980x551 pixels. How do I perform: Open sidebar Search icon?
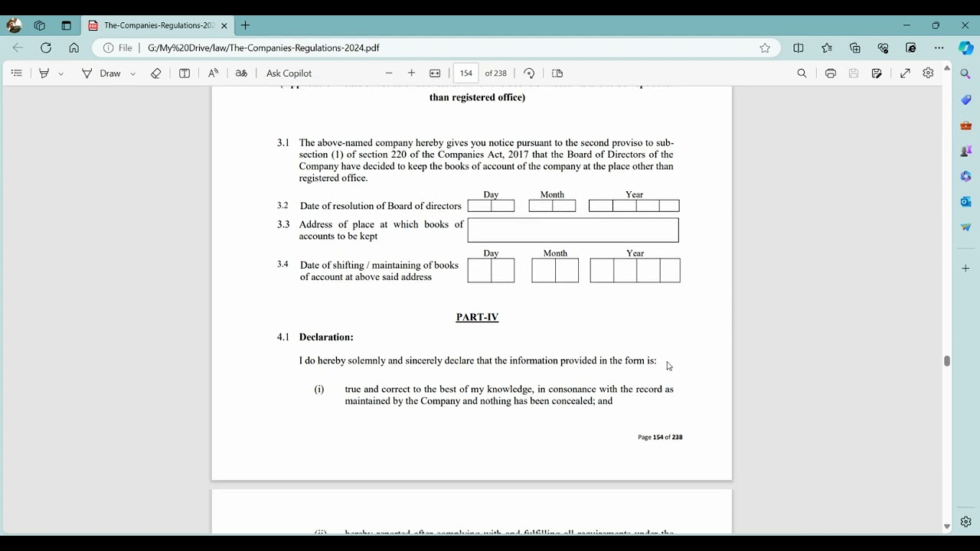(x=966, y=74)
